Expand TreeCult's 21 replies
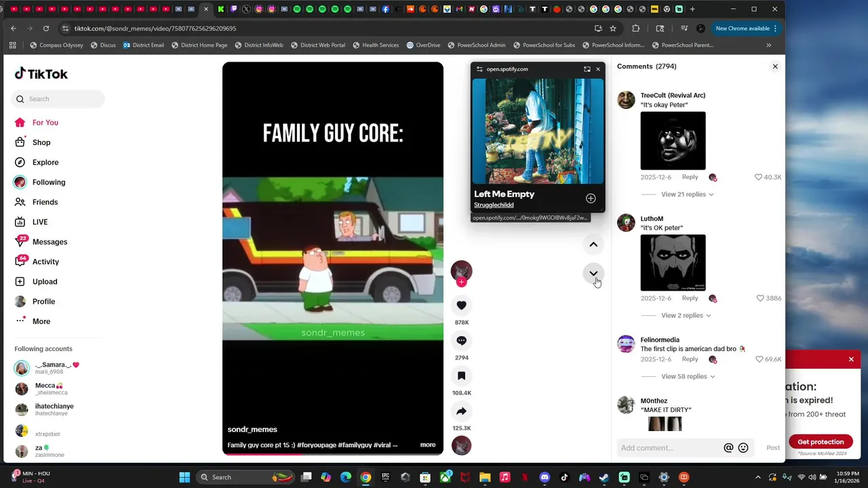The image size is (868, 488). 687,195
